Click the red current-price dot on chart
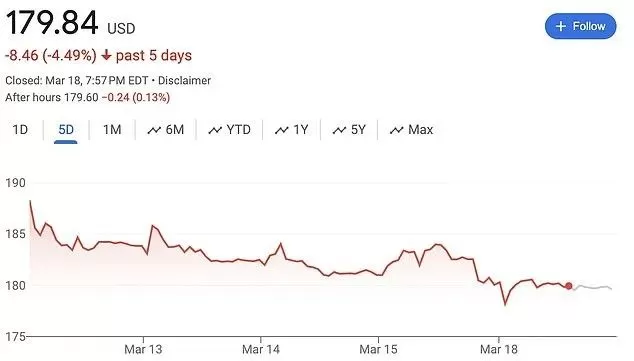This screenshot has width=634, height=361. click(568, 286)
